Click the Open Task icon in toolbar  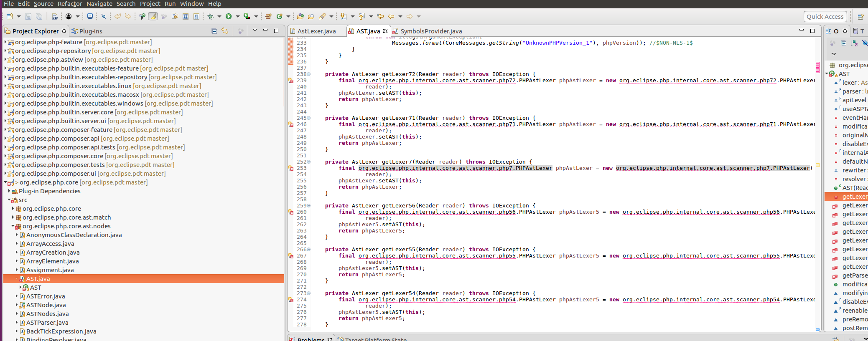pyautogui.click(x=311, y=16)
